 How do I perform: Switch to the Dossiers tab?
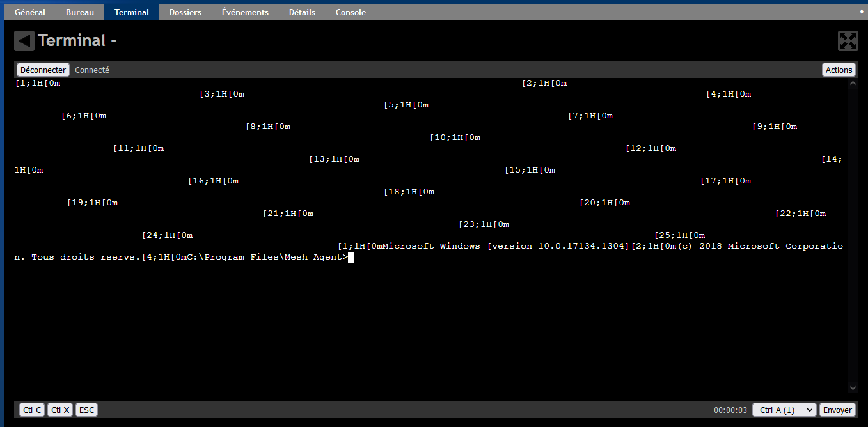coord(185,12)
